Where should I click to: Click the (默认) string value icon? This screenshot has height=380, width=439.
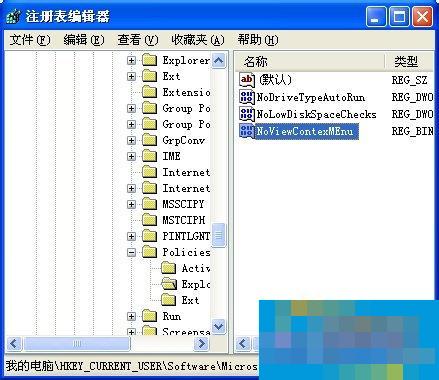click(x=247, y=80)
